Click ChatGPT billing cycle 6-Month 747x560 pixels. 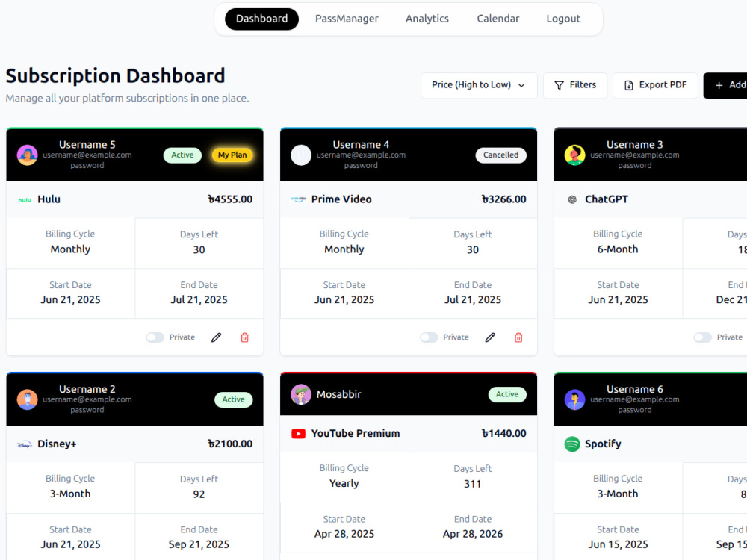[x=618, y=249]
